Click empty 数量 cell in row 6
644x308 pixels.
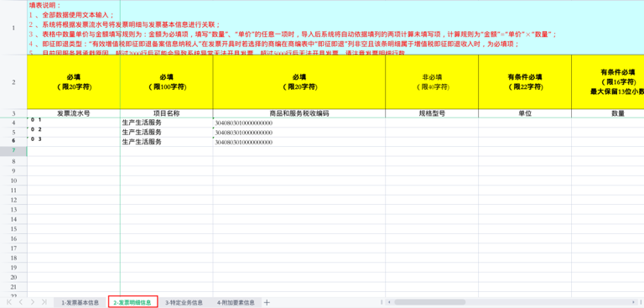(607, 142)
